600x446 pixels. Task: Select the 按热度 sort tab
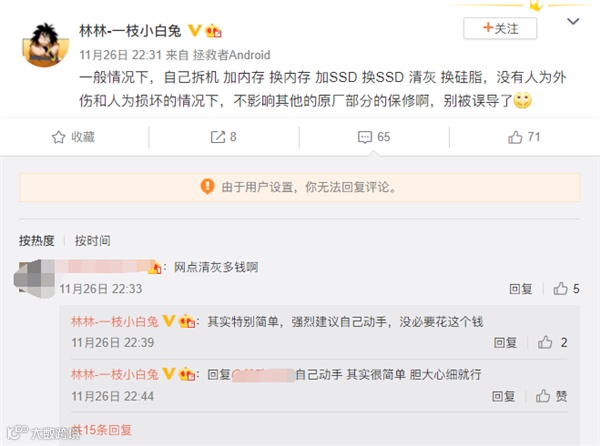tap(37, 241)
